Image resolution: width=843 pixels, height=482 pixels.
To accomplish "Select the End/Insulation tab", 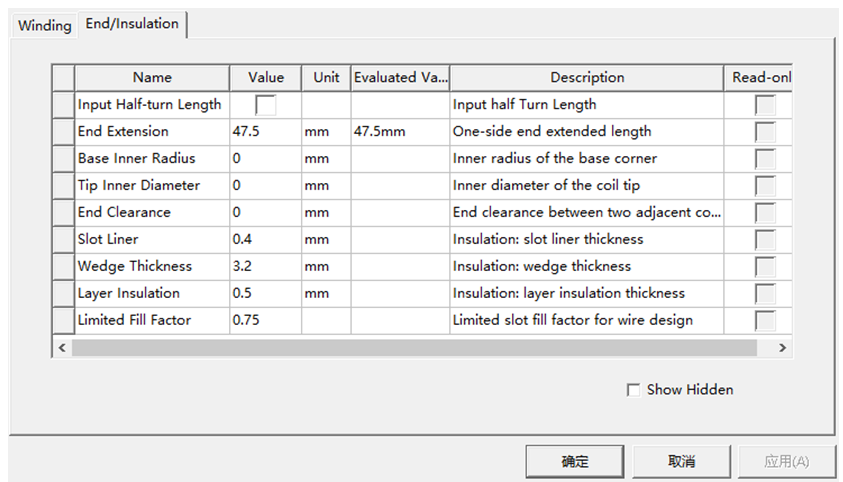I will (x=132, y=24).
